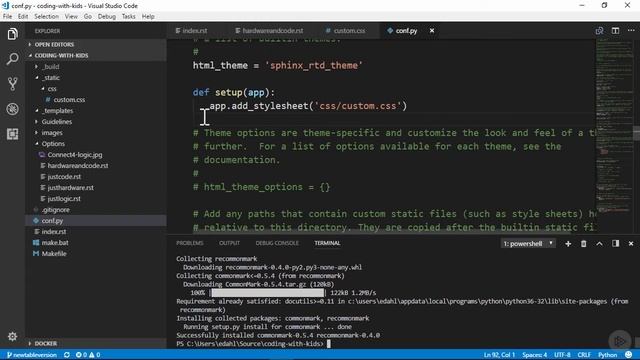The image size is (640, 360).
Task: Close the conf.py editor tab
Action: 431,31
